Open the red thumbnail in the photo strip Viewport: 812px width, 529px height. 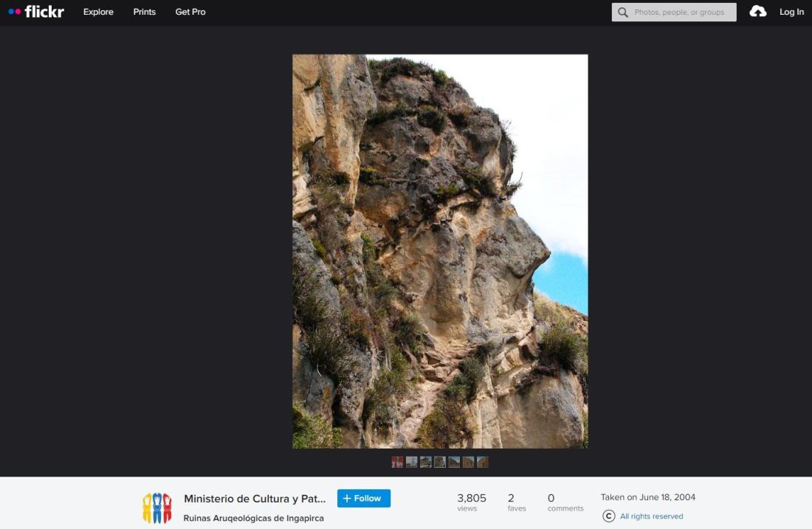pyautogui.click(x=397, y=462)
